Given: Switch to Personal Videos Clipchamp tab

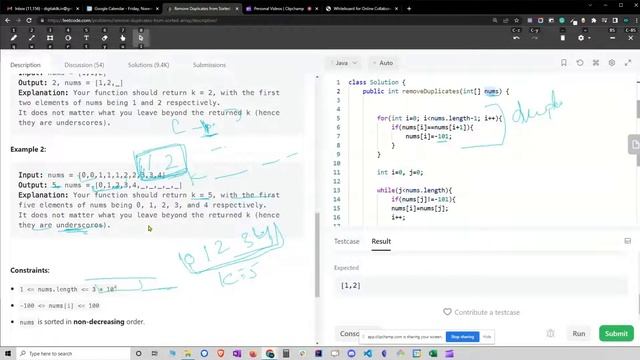Looking at the screenshot, I should pos(282,8).
